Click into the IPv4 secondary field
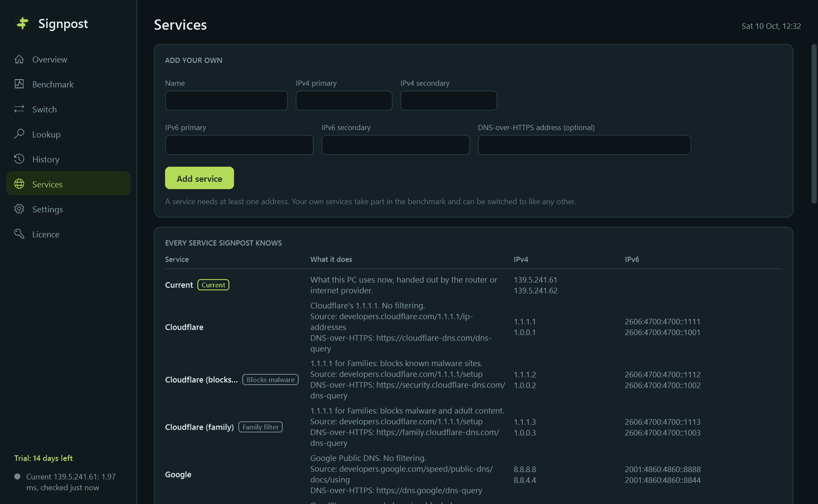The height and width of the screenshot is (504, 818). (x=449, y=100)
